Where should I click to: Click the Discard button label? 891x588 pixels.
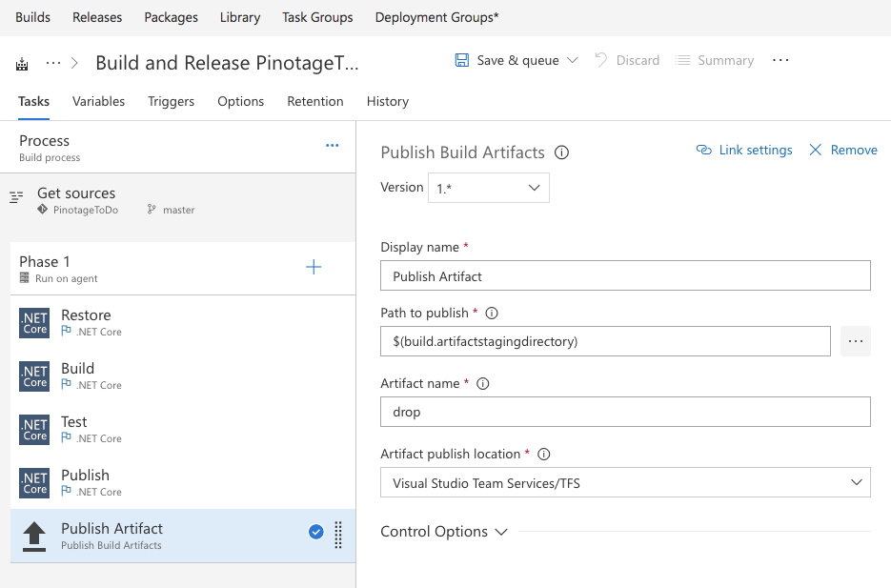[x=638, y=60]
